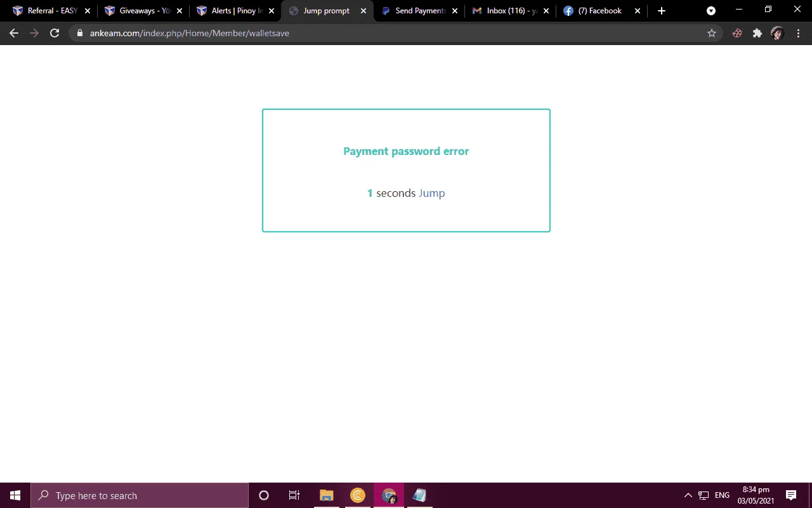The height and width of the screenshot is (508, 812).
Task: Switch to the (7) Facebook tab
Action: pyautogui.click(x=603, y=11)
